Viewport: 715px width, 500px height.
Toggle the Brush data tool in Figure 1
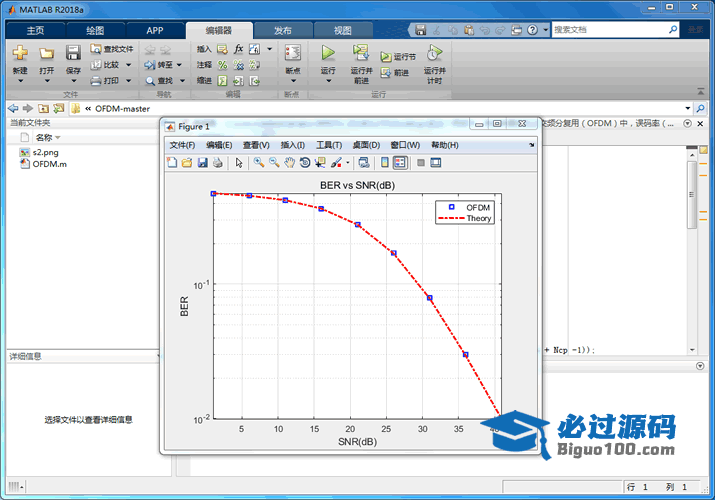click(x=336, y=163)
